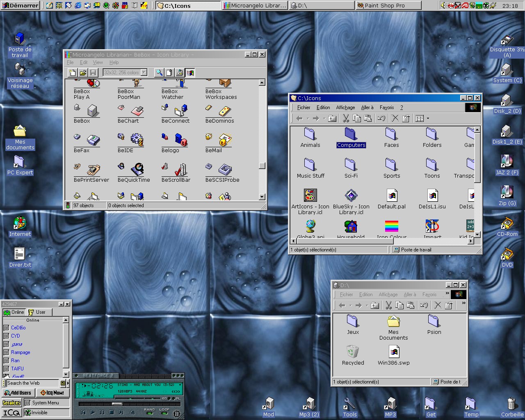Select ArtIcons - Icon Library.icl file

click(x=310, y=201)
